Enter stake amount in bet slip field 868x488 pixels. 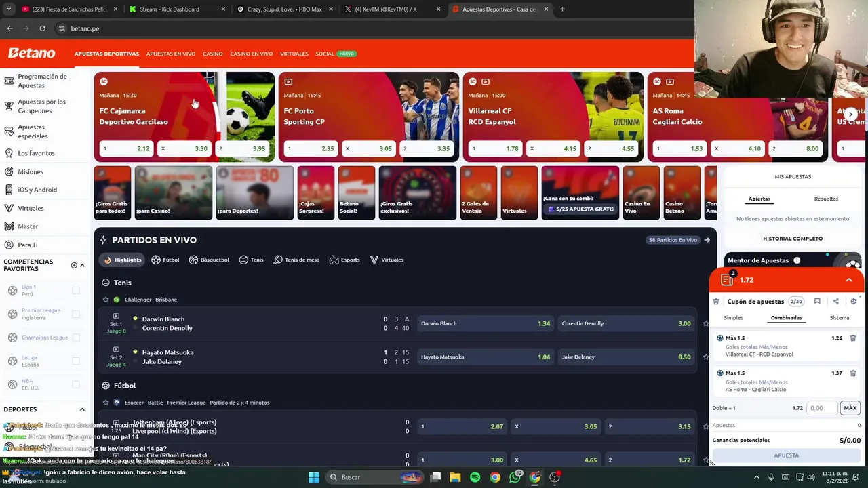(x=822, y=408)
